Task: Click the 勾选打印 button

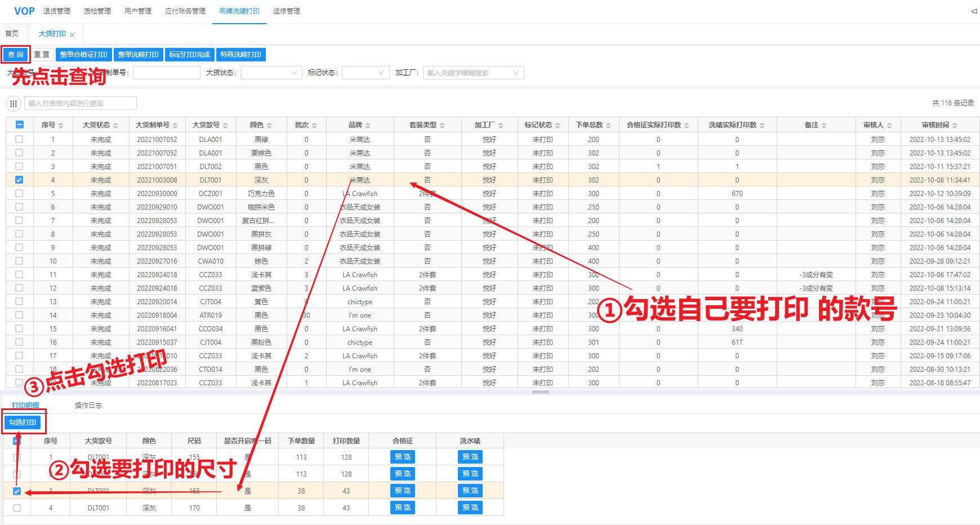Action: tap(23, 422)
